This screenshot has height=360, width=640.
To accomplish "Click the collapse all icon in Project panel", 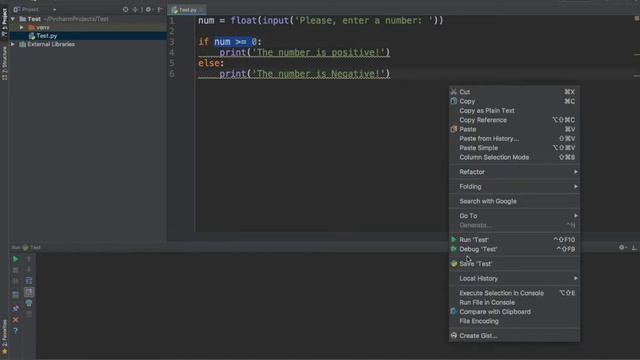I will [x=136, y=9].
